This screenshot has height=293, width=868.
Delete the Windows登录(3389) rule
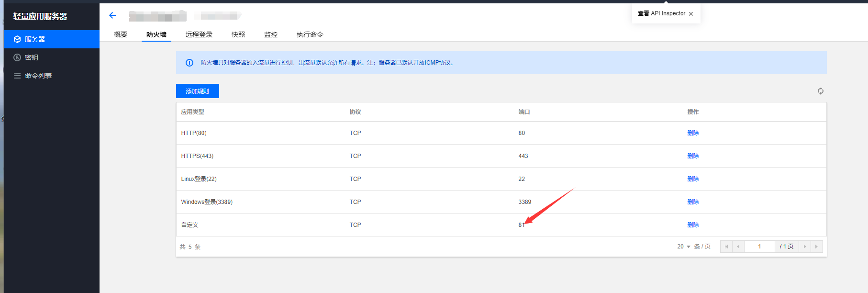(693, 202)
